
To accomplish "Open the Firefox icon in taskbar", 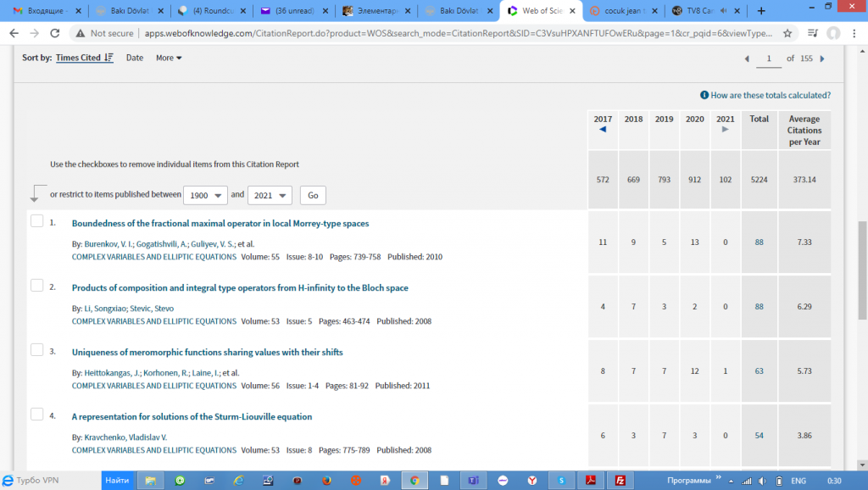I will tap(326, 481).
